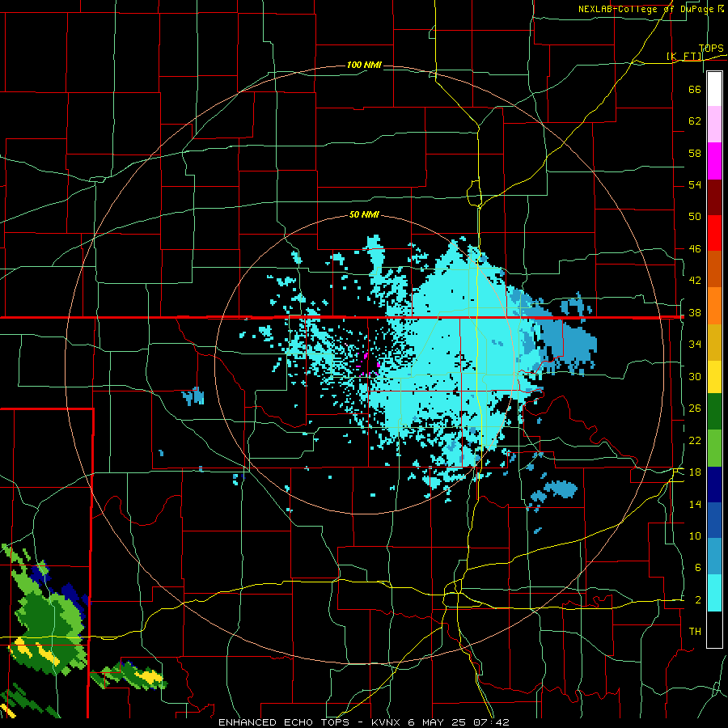Click the "100 NMI" range ring label
This screenshot has width=728, height=728.
point(365,65)
